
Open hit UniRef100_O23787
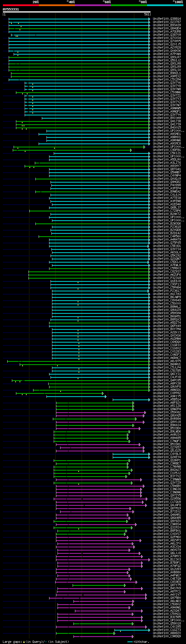pyautogui.click(x=167, y=22)
